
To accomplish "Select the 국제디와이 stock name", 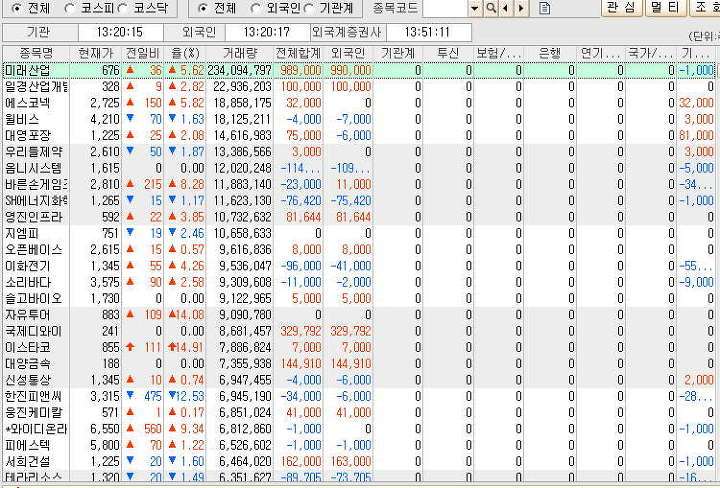I will [x=33, y=331].
